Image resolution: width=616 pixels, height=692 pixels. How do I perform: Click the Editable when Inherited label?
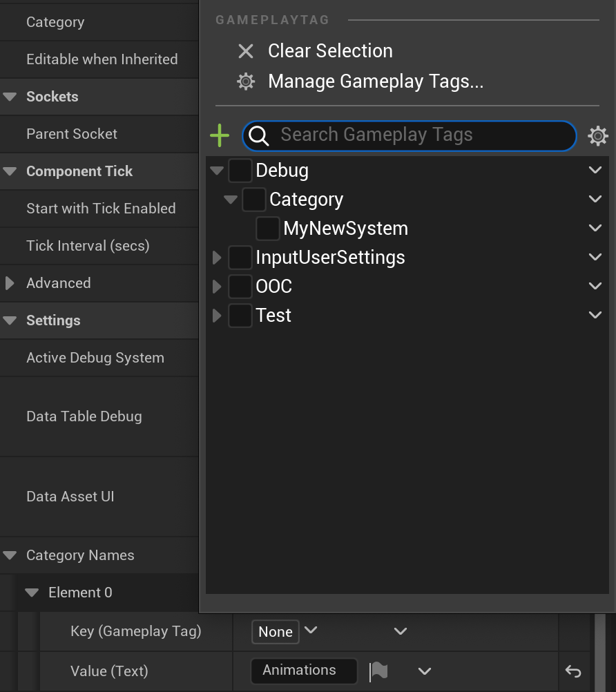[102, 59]
